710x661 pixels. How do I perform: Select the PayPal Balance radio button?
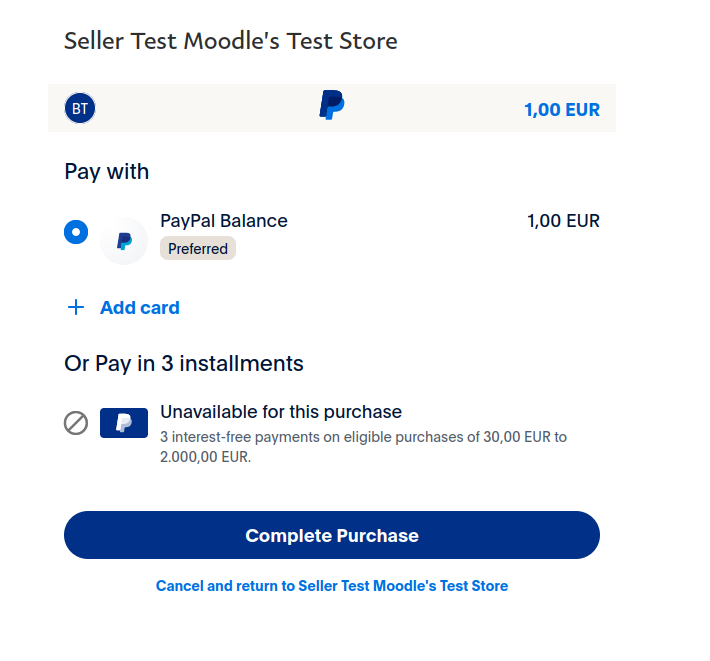point(76,232)
